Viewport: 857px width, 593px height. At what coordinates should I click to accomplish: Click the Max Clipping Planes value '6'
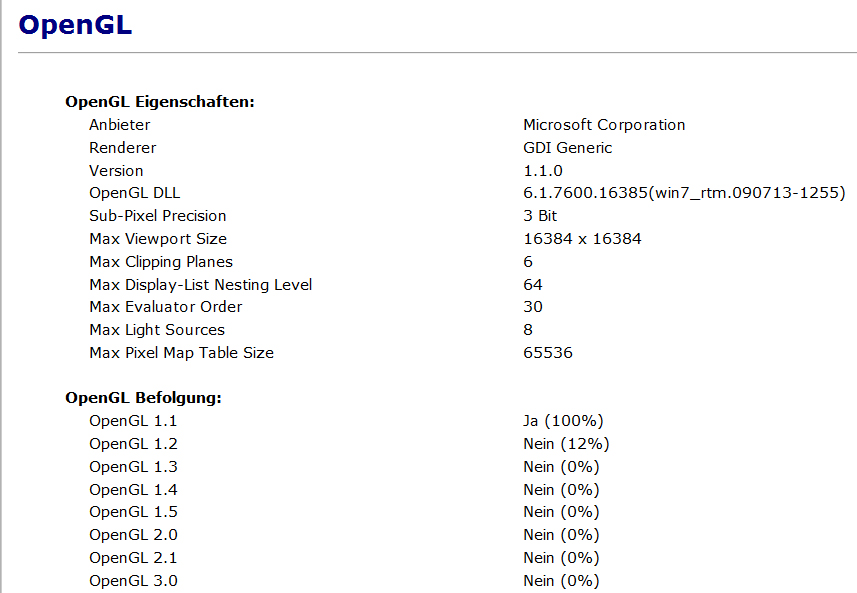[x=527, y=262]
